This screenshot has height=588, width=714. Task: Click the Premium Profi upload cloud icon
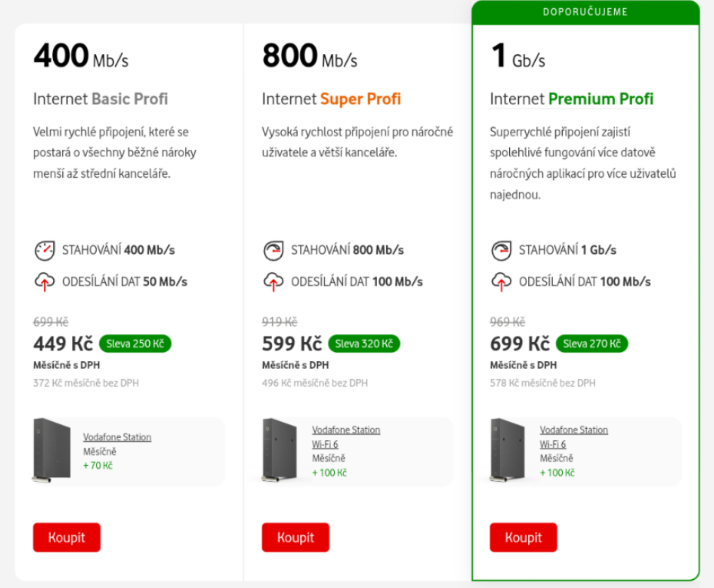(501, 281)
